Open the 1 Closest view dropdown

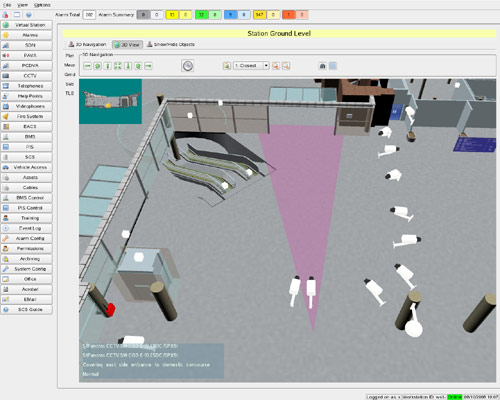click(251, 65)
